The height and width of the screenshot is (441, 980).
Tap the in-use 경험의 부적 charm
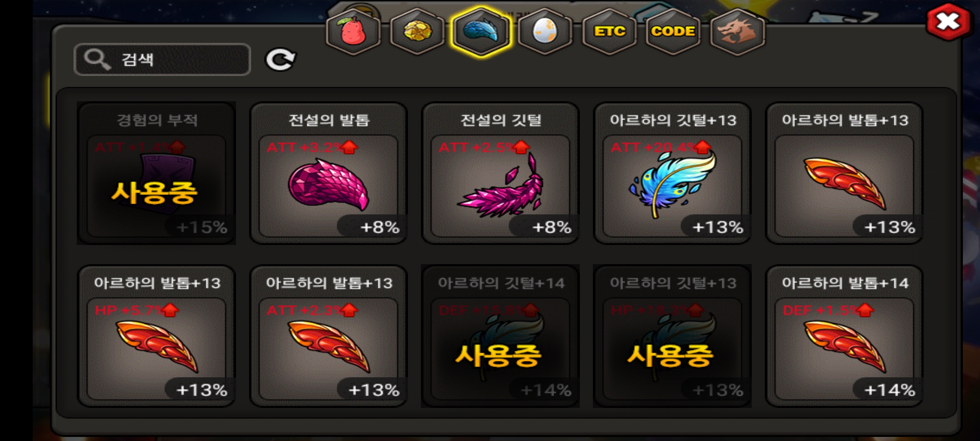click(x=156, y=173)
